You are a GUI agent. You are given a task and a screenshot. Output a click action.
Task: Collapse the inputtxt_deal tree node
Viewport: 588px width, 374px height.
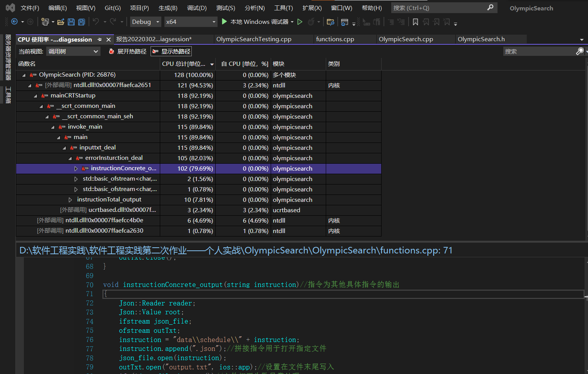pyautogui.click(x=64, y=148)
